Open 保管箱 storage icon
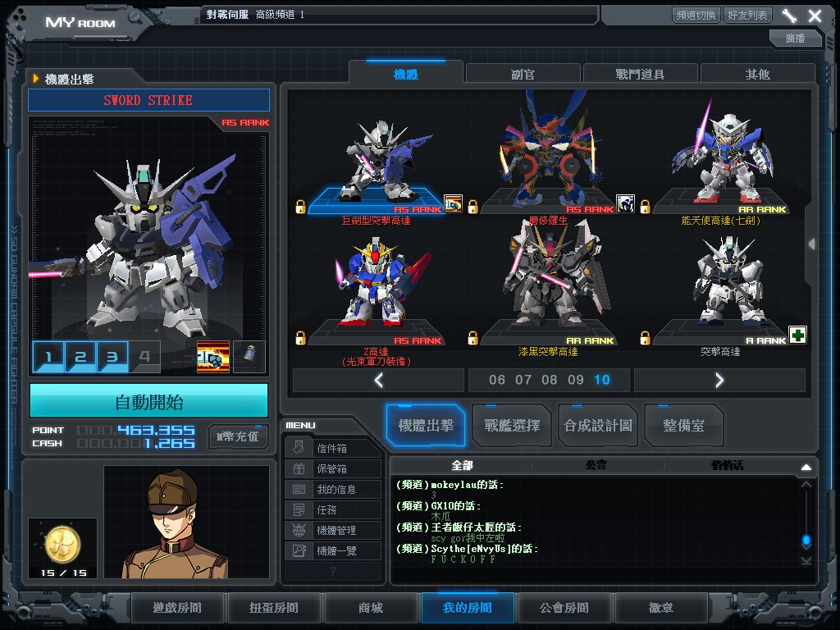 [x=299, y=468]
